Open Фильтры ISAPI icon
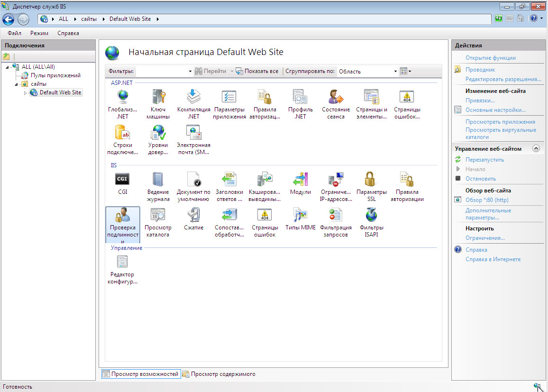The height and width of the screenshot is (392, 548). (x=371, y=215)
